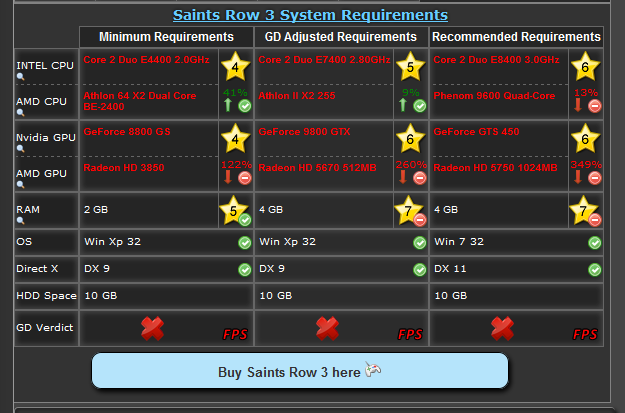Click the GD Verdict row label
The height and width of the screenshot is (413, 625).
click(x=45, y=328)
